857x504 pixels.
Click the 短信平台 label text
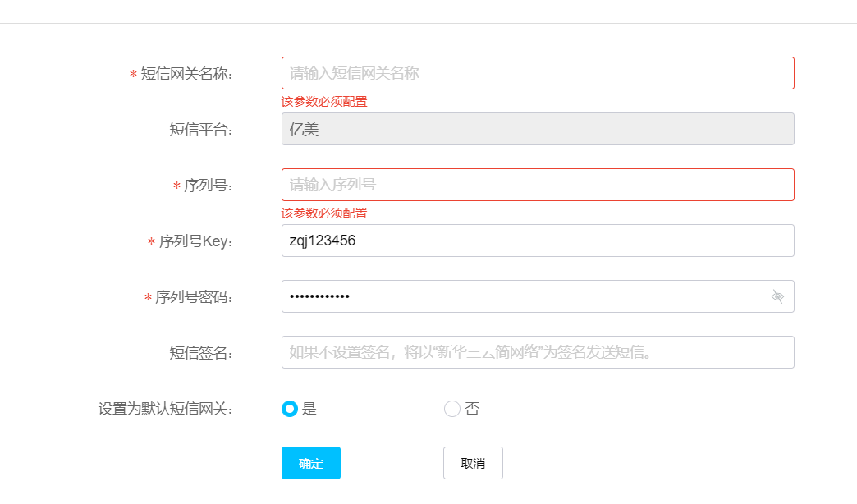[x=201, y=130]
